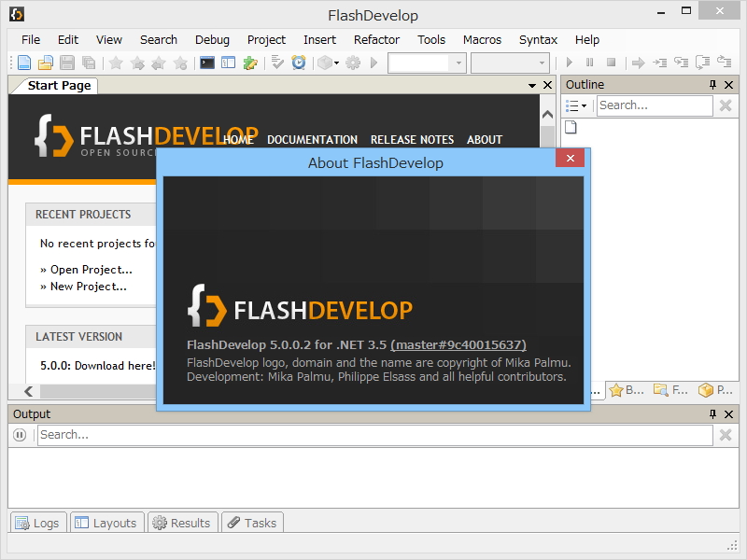This screenshot has height=560, width=747.
Task: Click the Save File icon
Action: click(x=66, y=63)
